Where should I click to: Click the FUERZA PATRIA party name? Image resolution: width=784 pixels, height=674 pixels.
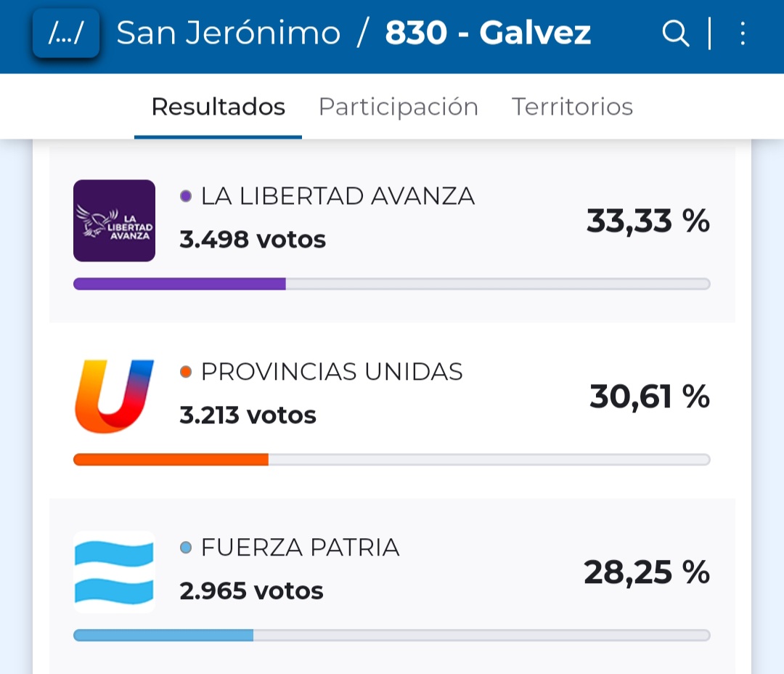tap(300, 548)
